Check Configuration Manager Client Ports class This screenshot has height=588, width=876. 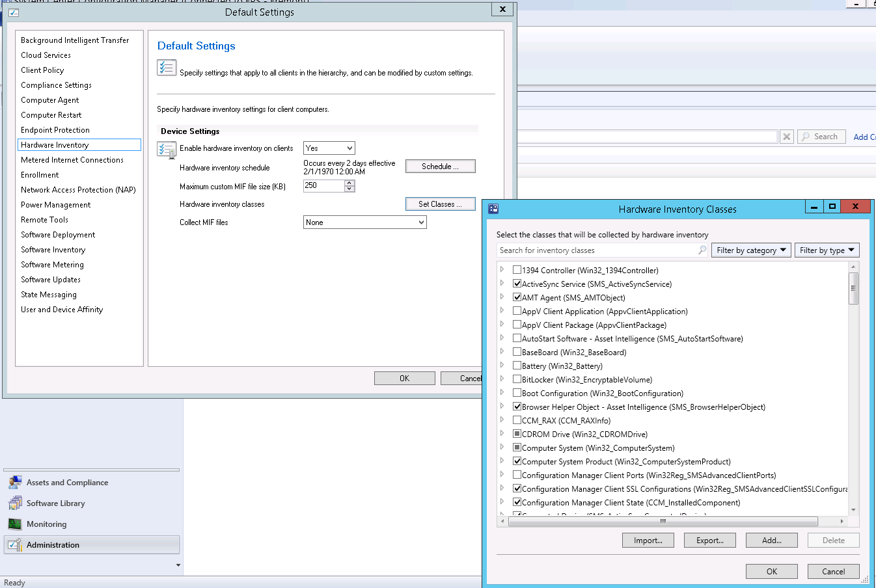(x=517, y=475)
